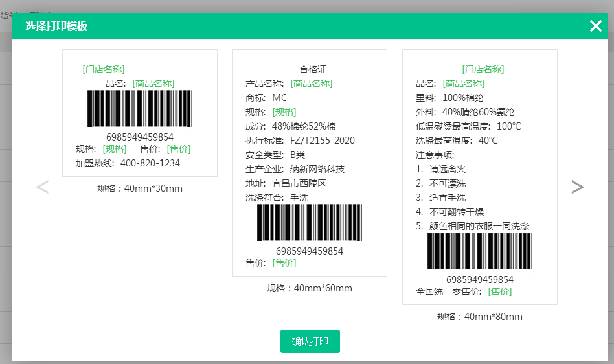614x364 pixels.
Task: Click the barcode in the 40mm*60mm template
Action: click(x=310, y=223)
